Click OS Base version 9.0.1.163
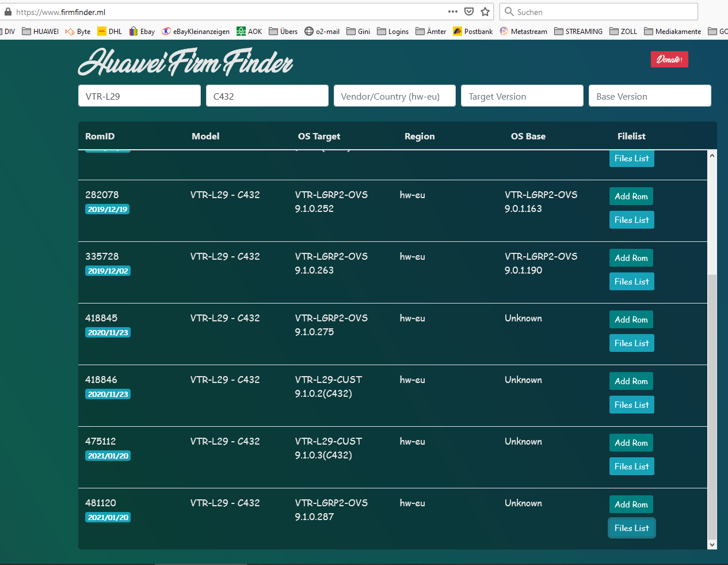 click(x=523, y=209)
